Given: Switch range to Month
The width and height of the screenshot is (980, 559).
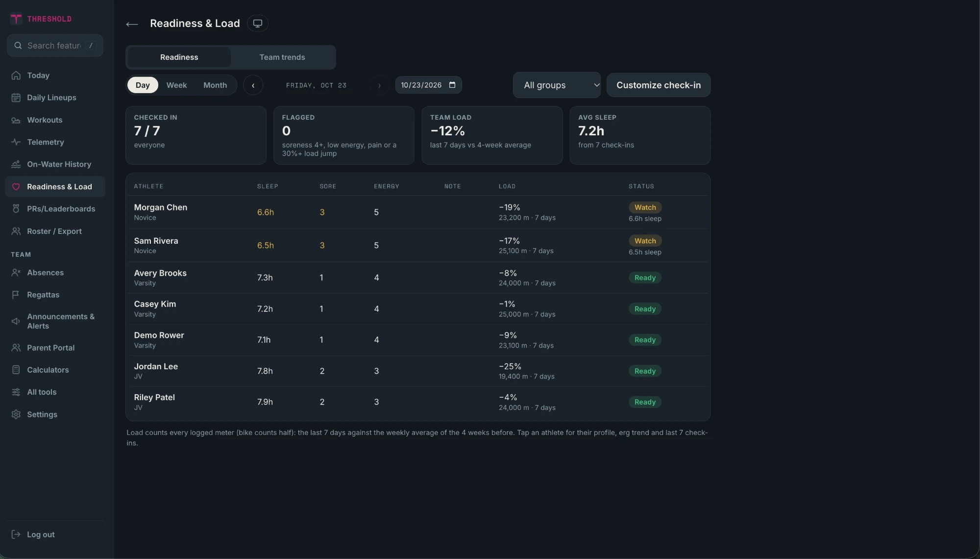Looking at the screenshot, I should (215, 85).
